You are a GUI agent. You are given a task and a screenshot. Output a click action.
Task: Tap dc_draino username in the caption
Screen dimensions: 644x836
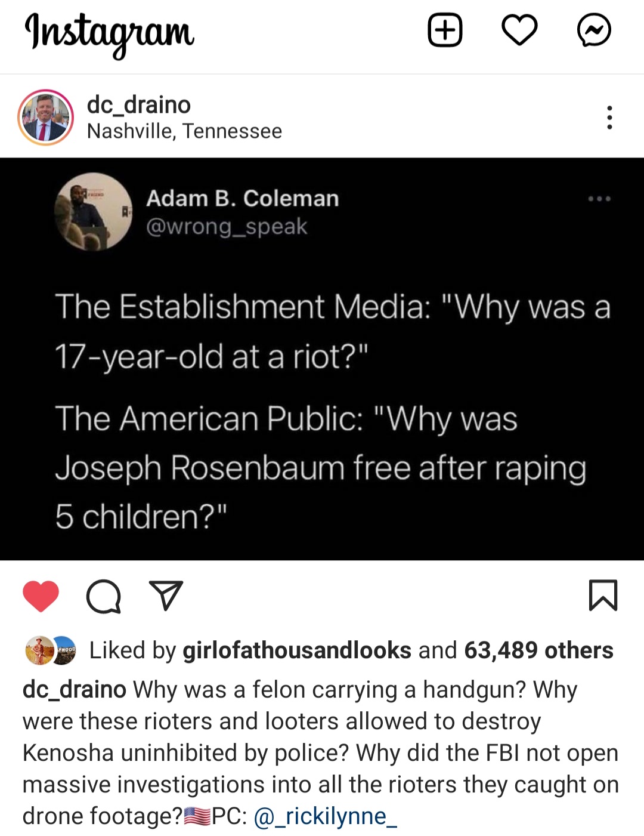click(74, 689)
